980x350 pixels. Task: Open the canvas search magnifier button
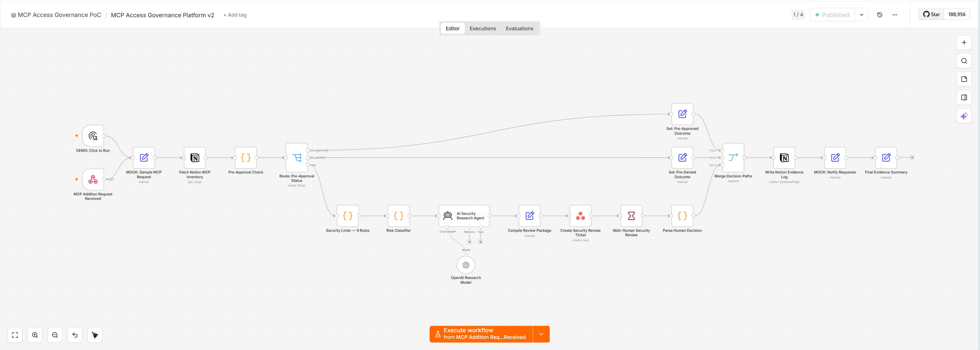coord(964,61)
